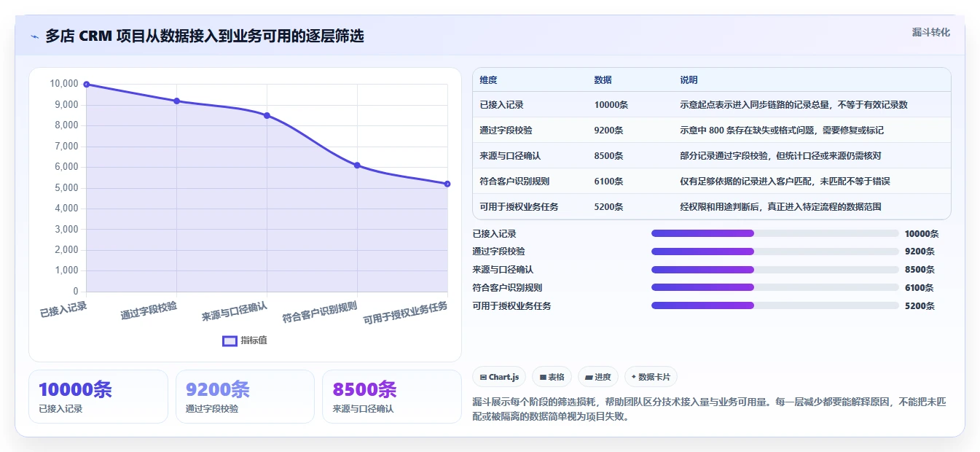
Task: Open the 10000条 已接入记录 stat card
Action: tap(98, 397)
